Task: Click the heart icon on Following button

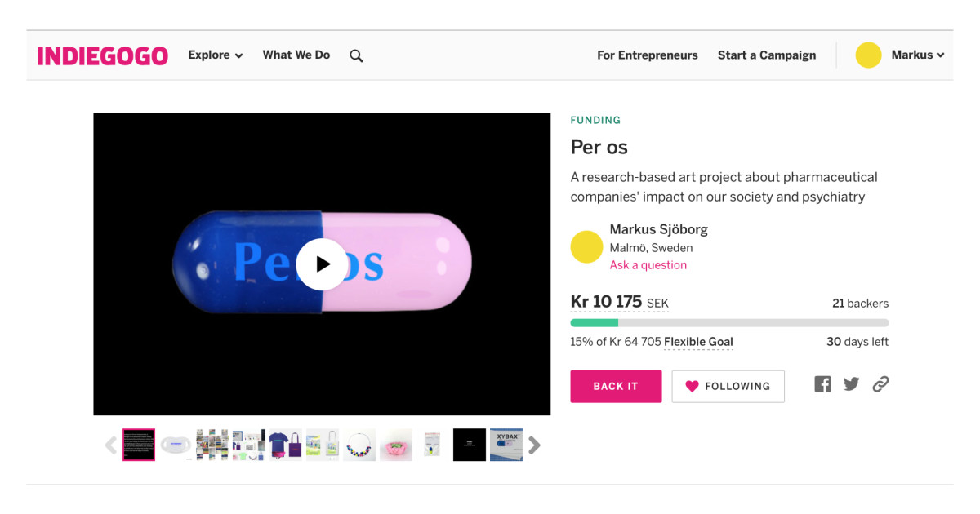Action: coord(693,386)
